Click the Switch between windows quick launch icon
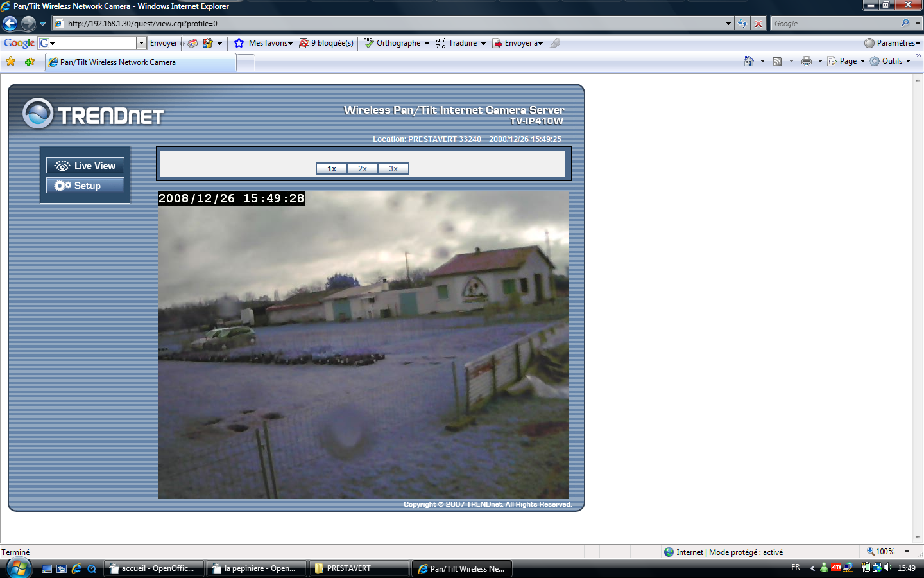Viewport: 924px width, 578px height. pos(62,568)
